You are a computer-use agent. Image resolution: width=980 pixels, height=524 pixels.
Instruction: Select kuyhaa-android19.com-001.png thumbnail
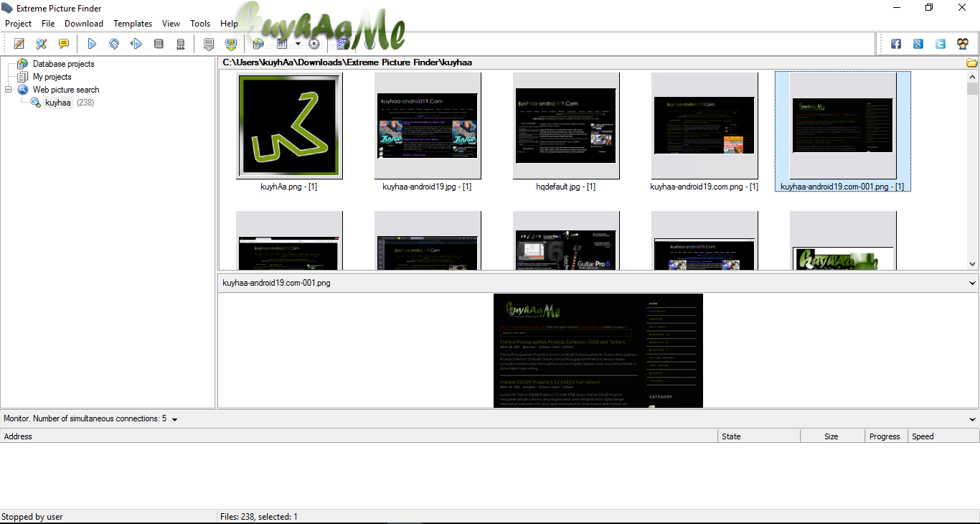(843, 126)
